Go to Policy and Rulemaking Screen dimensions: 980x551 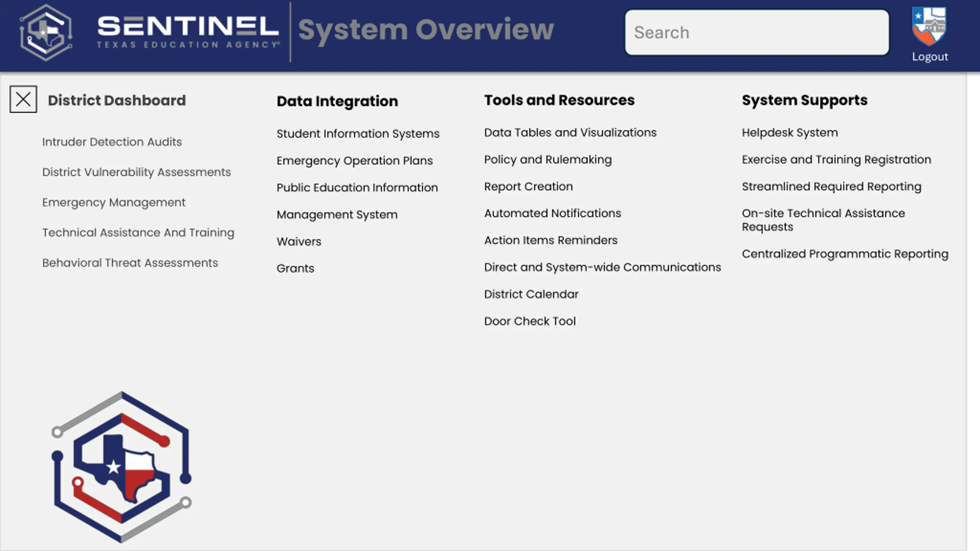548,160
